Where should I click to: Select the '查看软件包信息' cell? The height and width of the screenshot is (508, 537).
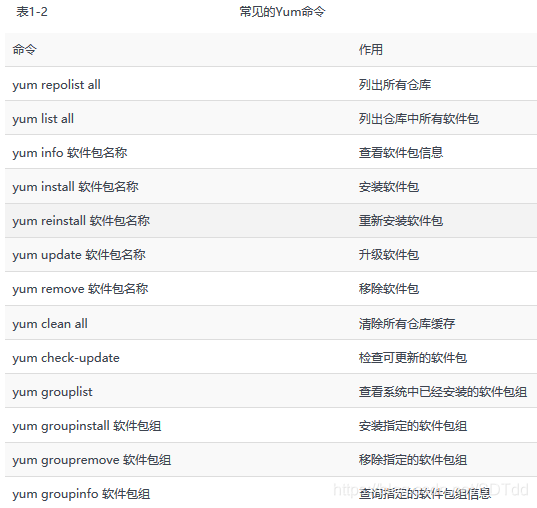click(401, 153)
